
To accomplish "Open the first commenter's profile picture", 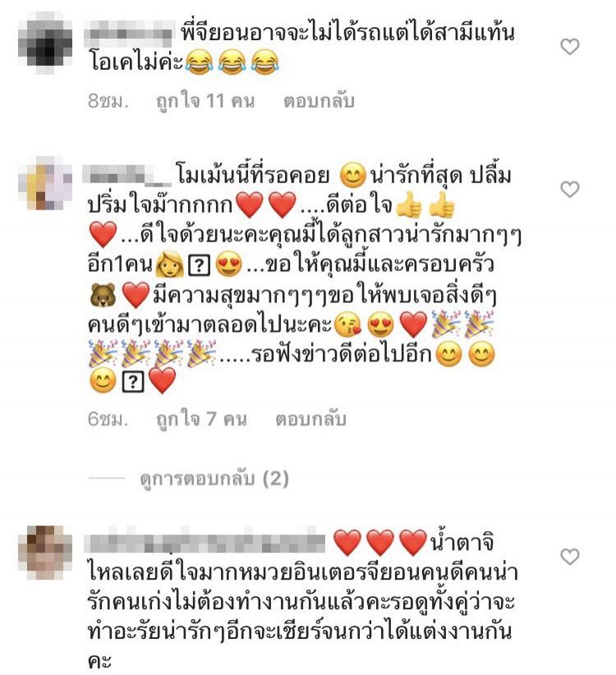I will tap(45, 43).
